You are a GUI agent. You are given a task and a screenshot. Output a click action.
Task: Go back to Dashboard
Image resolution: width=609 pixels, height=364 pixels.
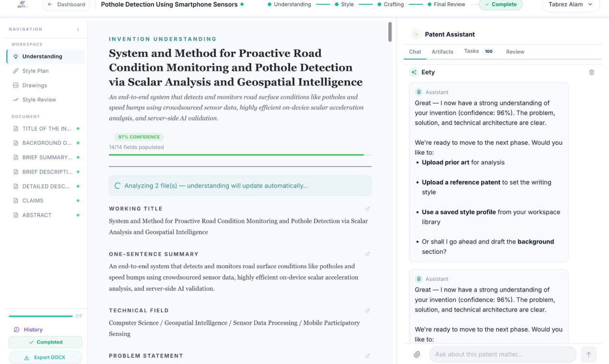[x=66, y=5]
